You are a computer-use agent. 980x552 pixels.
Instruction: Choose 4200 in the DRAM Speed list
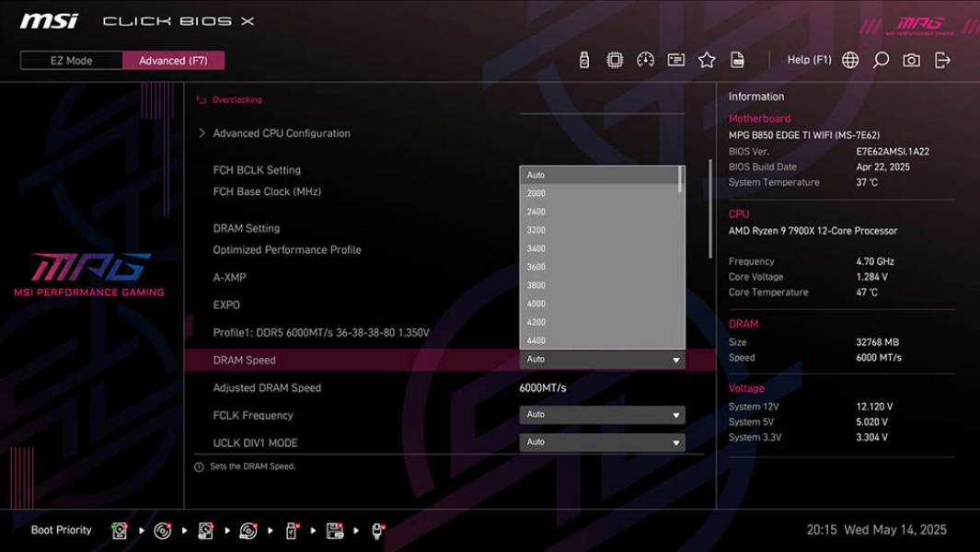(x=599, y=322)
